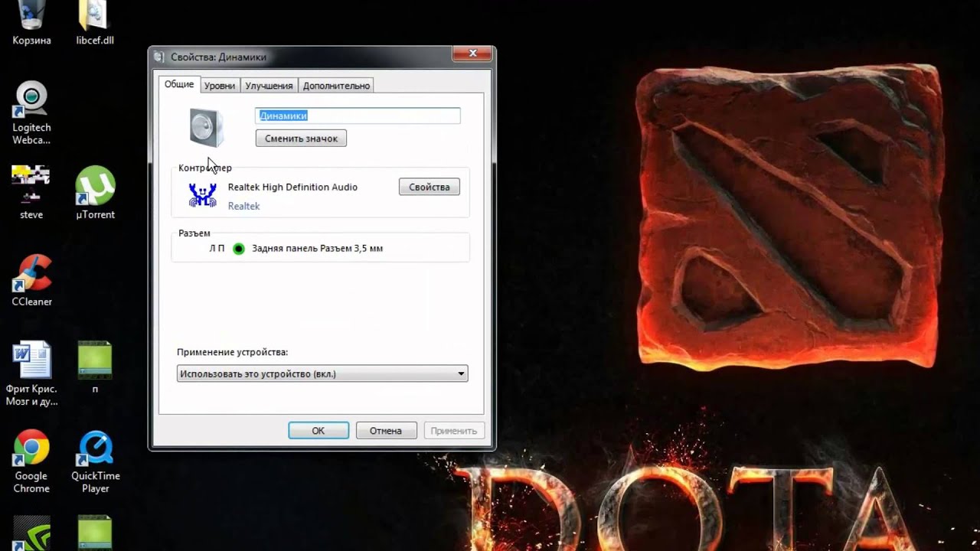Launch CCleaner from the desktop
This screenshot has height=551, width=980.
coord(31,280)
